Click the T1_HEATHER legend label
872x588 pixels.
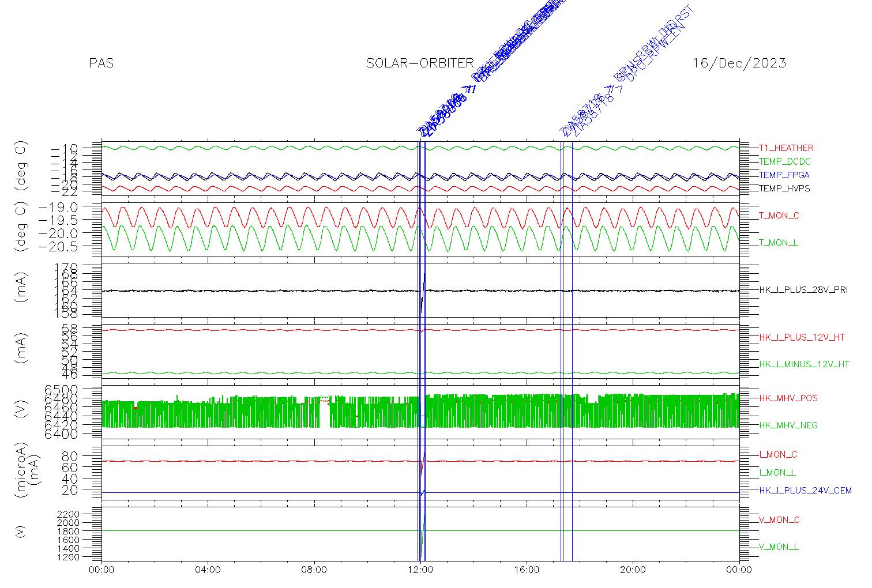pyautogui.click(x=786, y=148)
